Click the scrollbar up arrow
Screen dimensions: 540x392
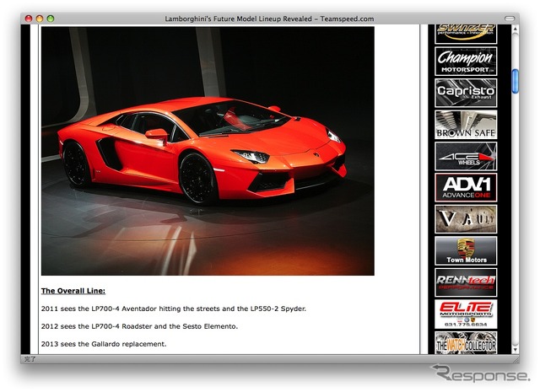click(x=515, y=30)
